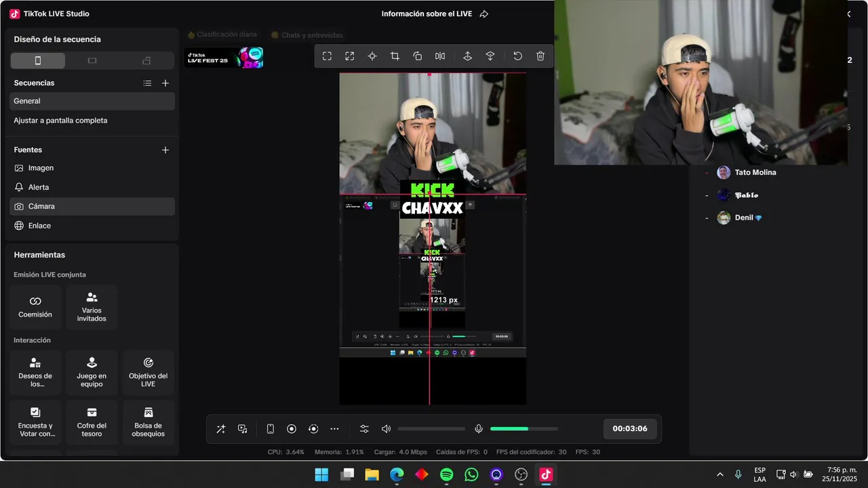The height and width of the screenshot is (488, 868).
Task: Open Microsoft Edge from taskbar
Action: point(397,474)
